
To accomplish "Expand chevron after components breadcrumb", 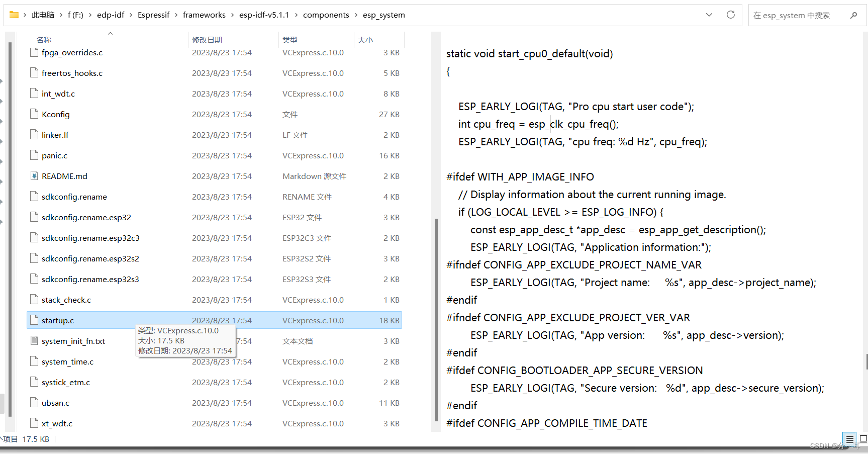I will coord(356,15).
